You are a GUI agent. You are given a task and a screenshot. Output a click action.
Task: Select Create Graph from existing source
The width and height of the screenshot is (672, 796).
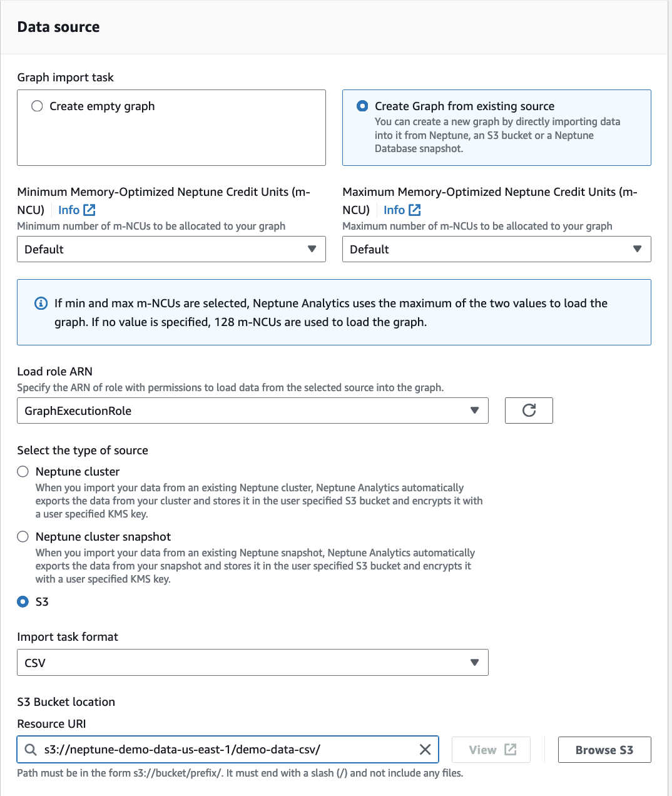point(362,106)
